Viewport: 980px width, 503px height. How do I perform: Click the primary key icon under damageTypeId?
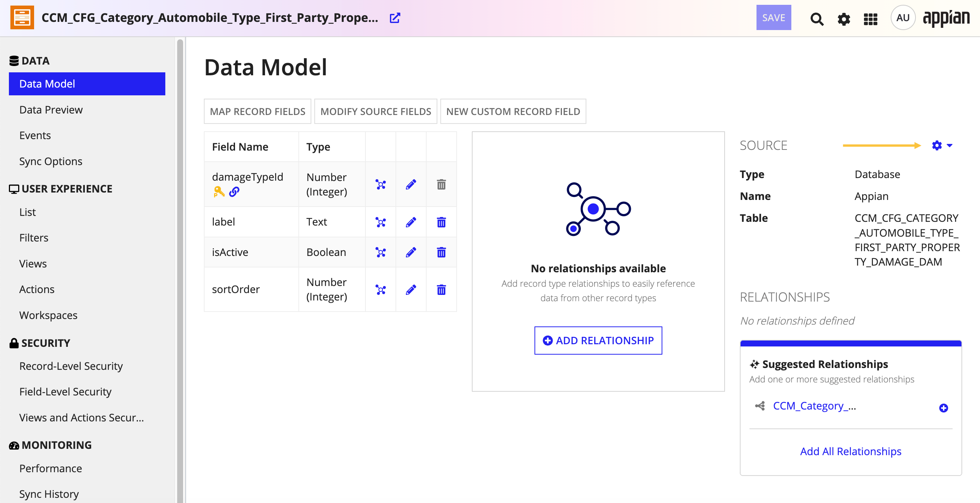tap(219, 192)
